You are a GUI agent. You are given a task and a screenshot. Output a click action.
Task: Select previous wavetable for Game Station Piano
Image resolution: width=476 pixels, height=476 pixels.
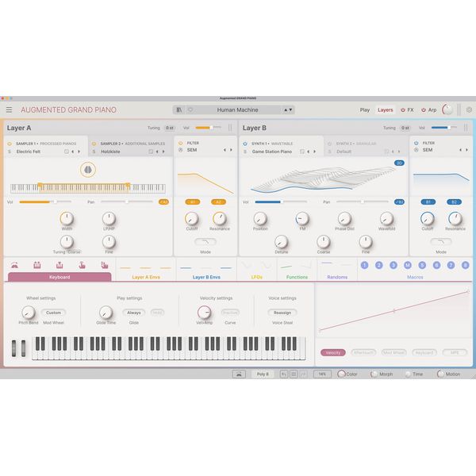308,152
